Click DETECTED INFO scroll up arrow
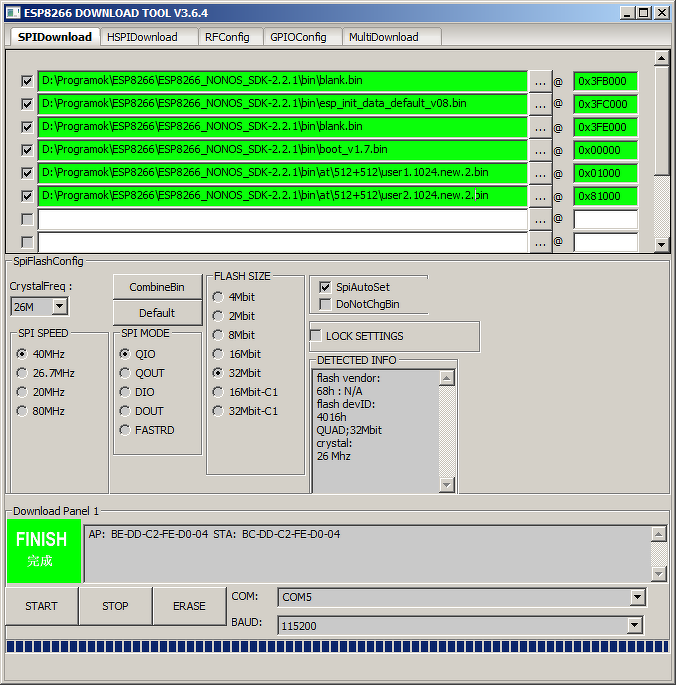This screenshot has width=676, height=685. (x=447, y=378)
